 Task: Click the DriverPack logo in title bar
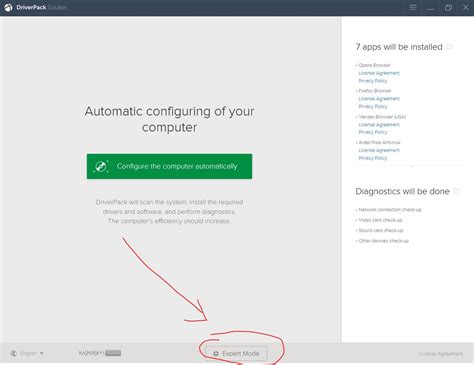8,7
